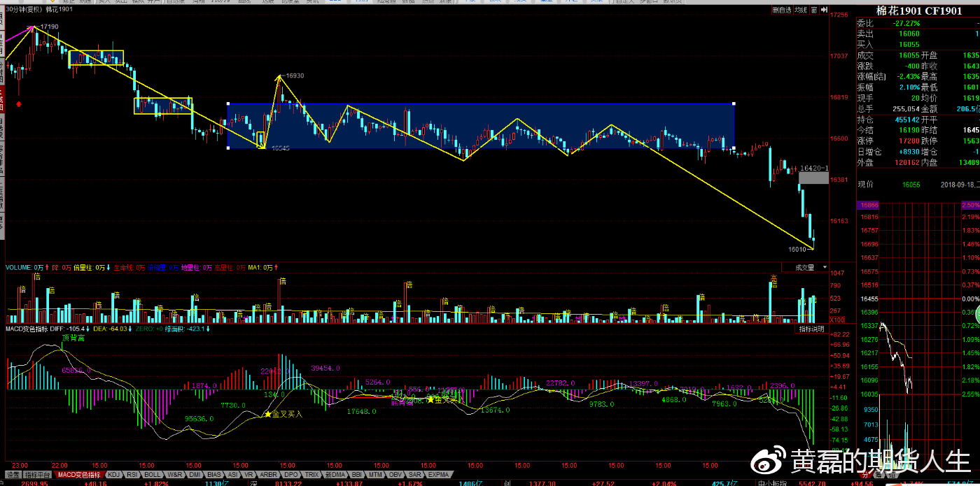Click the 卖出 price 16060
This screenshot has height=486, width=980.
click(x=909, y=34)
